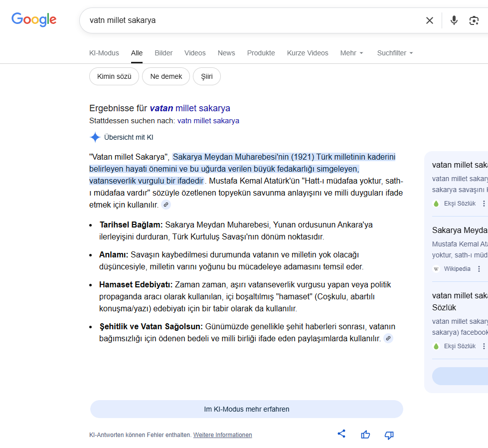The width and height of the screenshot is (488, 448).
Task: Switch to the KI-Modus tab
Action: (104, 53)
